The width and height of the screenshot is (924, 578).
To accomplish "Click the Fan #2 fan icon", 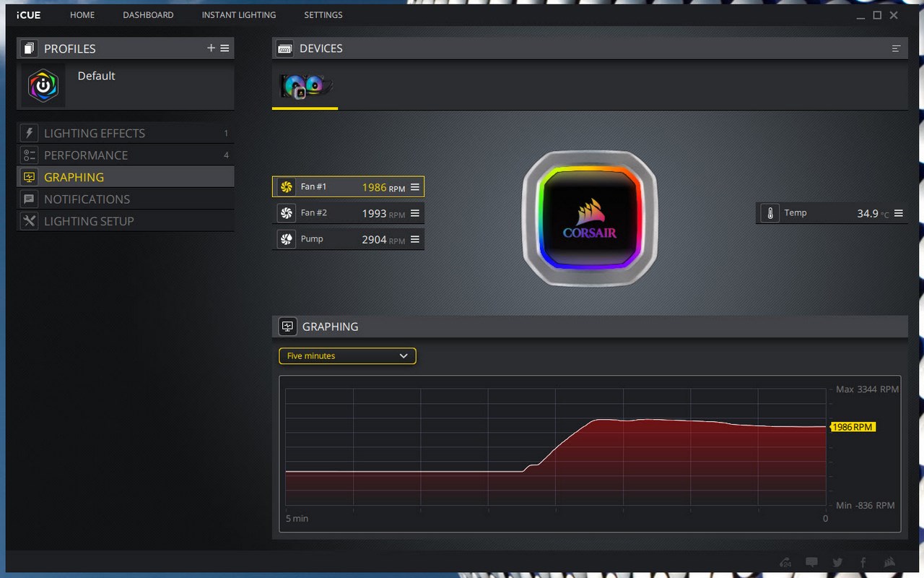I will point(287,213).
